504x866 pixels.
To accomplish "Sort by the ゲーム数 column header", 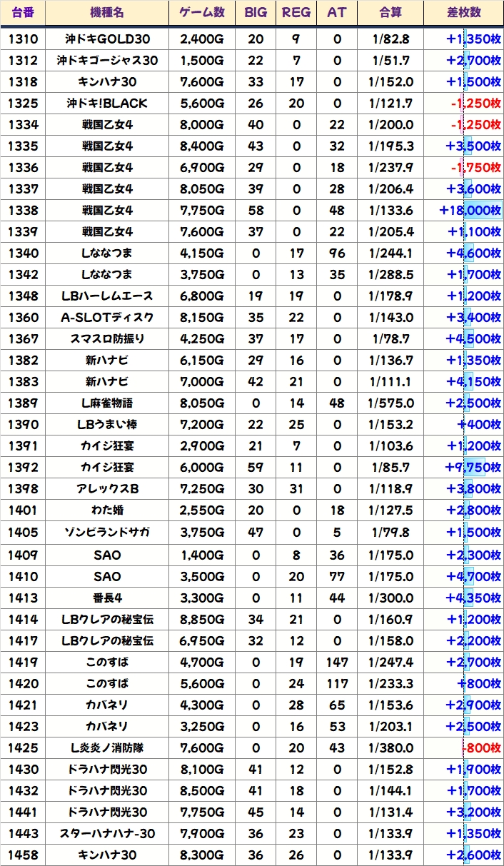I will coord(202,13).
